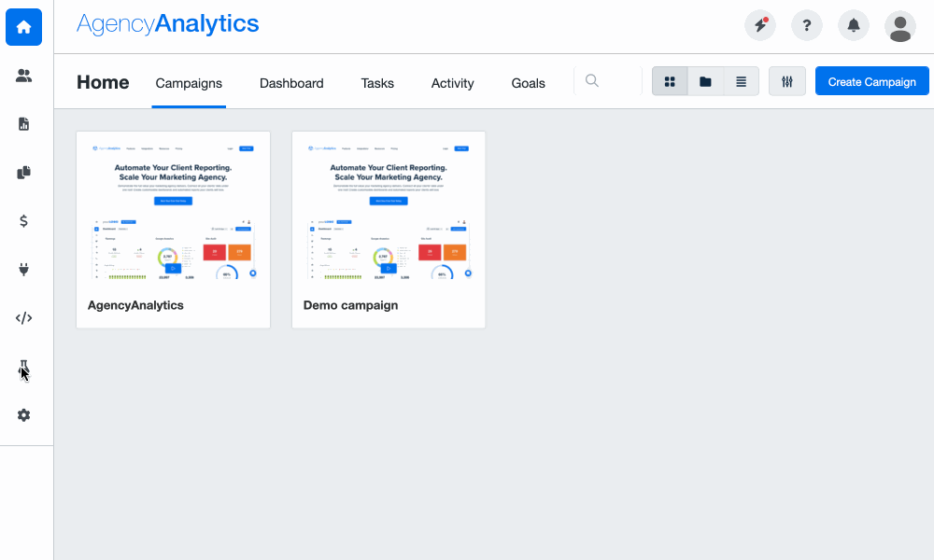Open the Integrations plug icon in sidebar
Image resolution: width=934 pixels, height=560 pixels.
coord(24,270)
